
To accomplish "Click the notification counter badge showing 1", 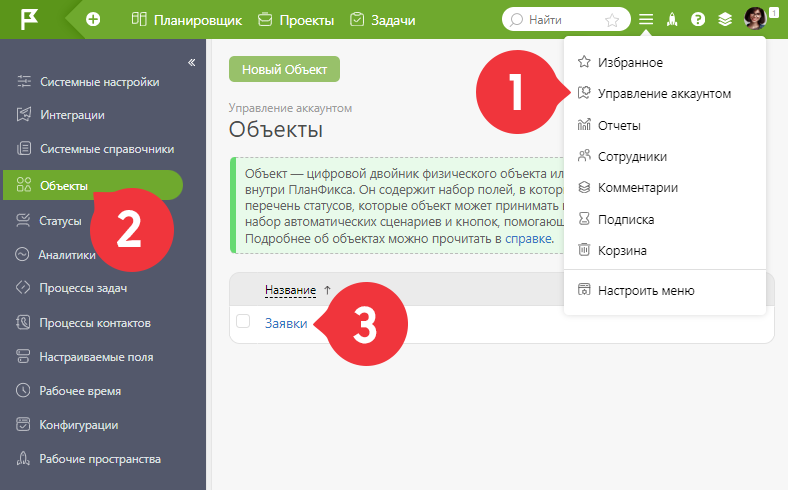I will [x=774, y=14].
